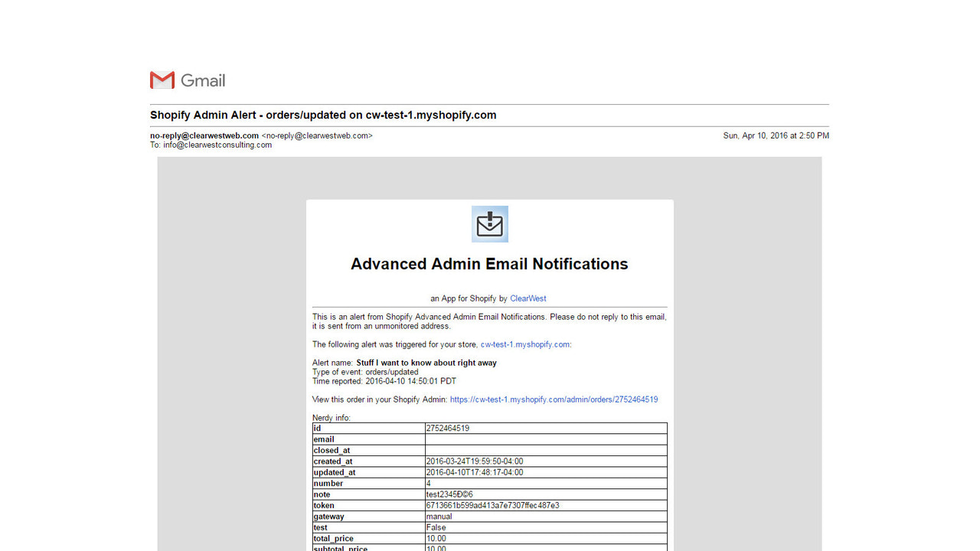Click the sender address no-reply@clearwestweb.com

[204, 135]
